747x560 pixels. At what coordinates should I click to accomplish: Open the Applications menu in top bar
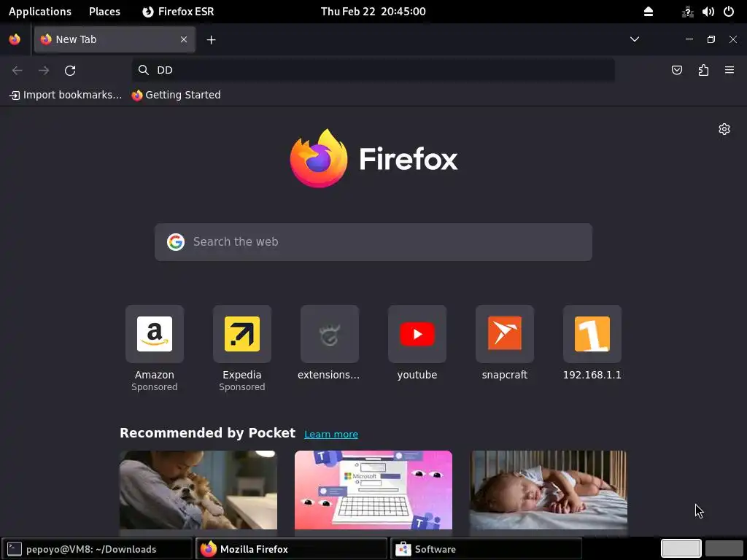[40, 12]
